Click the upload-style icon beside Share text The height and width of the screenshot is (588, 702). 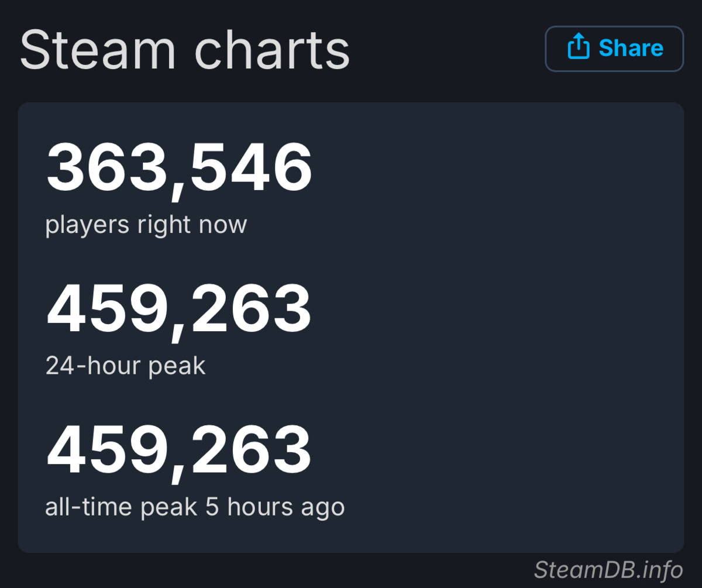578,48
